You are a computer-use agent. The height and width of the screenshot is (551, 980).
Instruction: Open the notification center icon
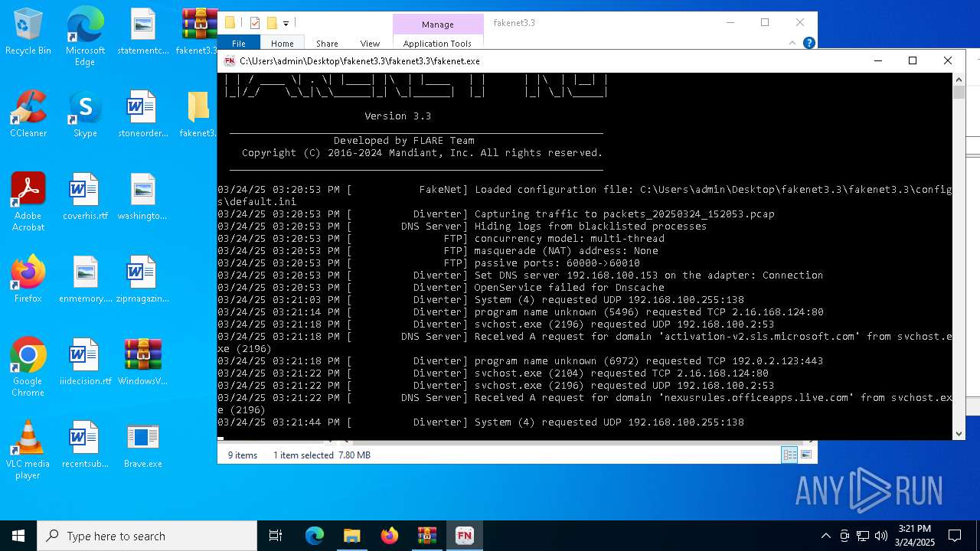click(x=955, y=536)
